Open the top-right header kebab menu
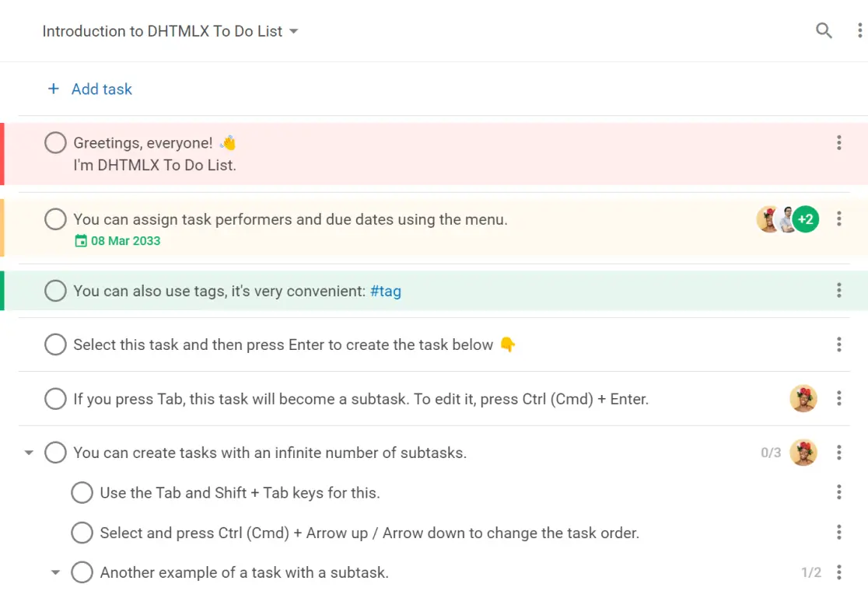 click(x=859, y=31)
